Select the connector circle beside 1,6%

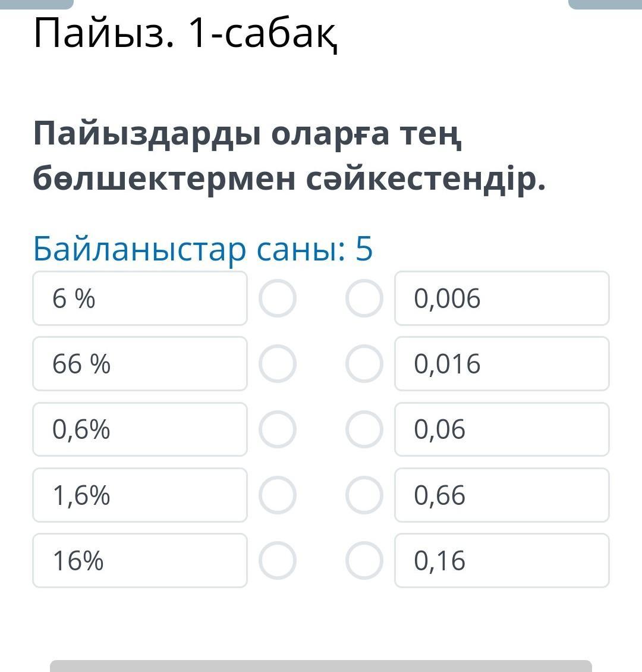pos(278,495)
